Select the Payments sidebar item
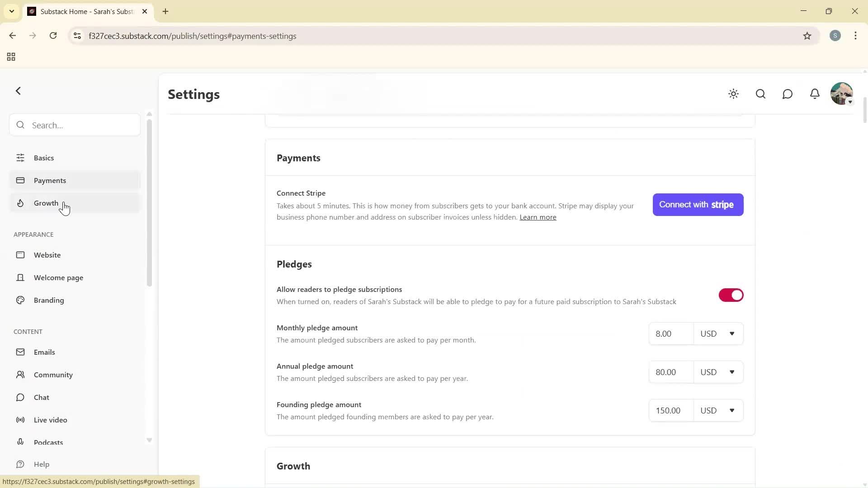This screenshot has height=488, width=868. 50,180
